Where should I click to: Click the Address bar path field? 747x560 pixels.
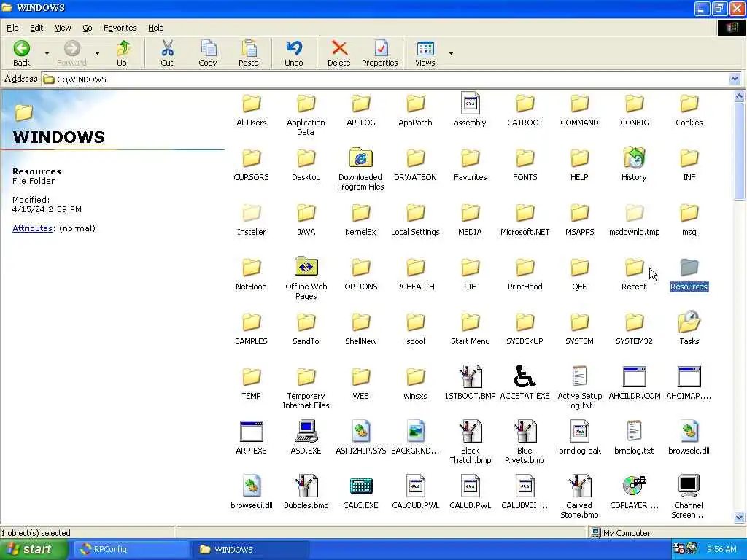tap(384, 79)
